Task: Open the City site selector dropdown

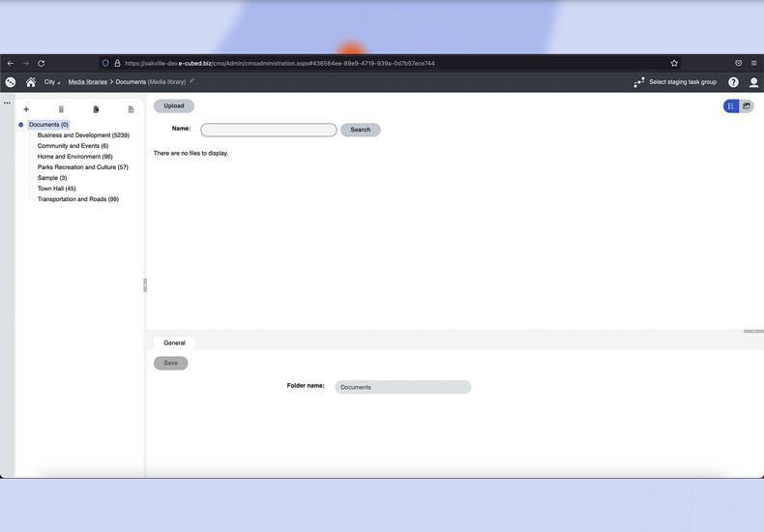Action: point(51,82)
